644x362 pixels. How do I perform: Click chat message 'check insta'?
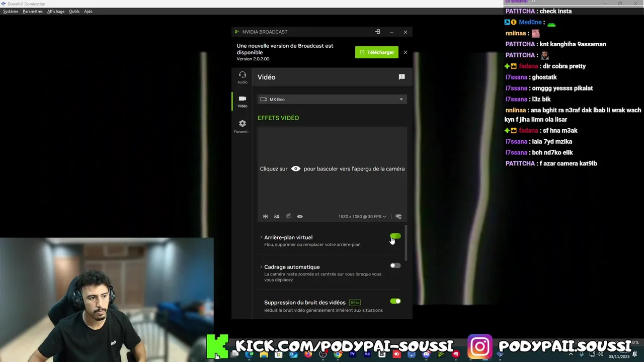point(555,11)
